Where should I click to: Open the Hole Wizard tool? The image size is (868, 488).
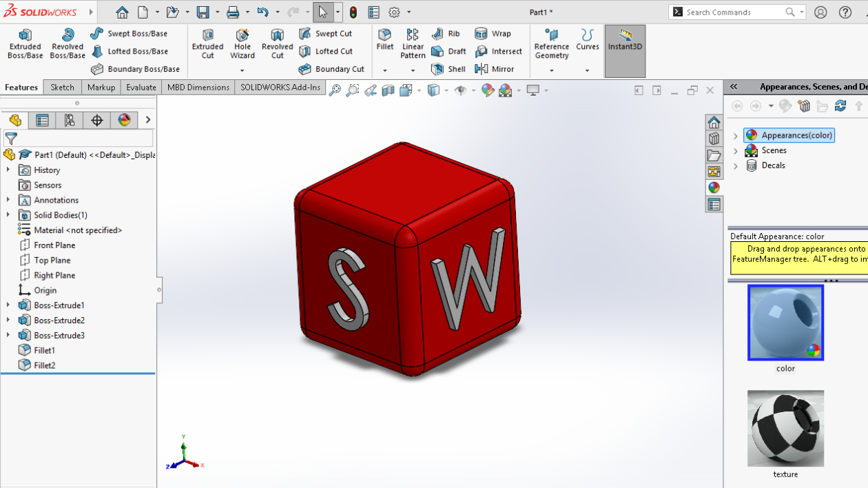[242, 44]
